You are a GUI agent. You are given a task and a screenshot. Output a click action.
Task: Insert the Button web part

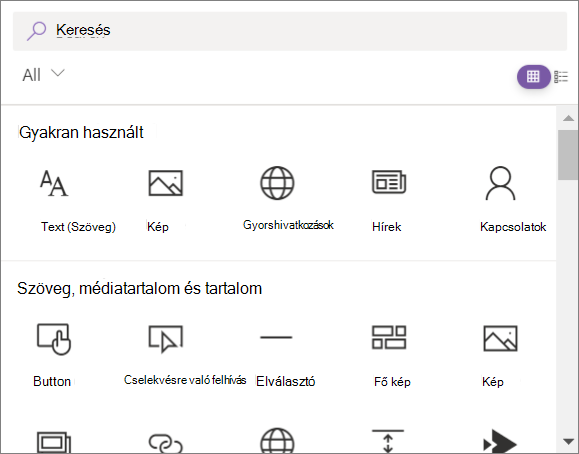pyautogui.click(x=54, y=339)
